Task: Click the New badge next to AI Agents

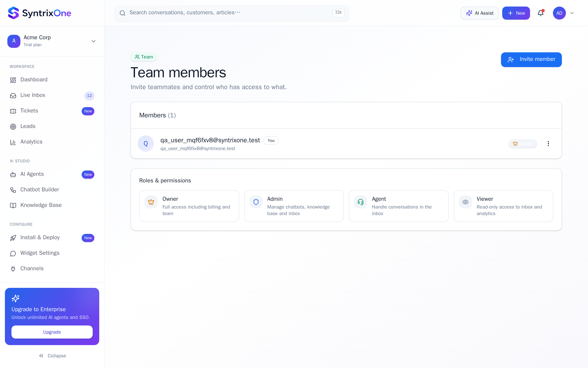Action: tap(88, 175)
